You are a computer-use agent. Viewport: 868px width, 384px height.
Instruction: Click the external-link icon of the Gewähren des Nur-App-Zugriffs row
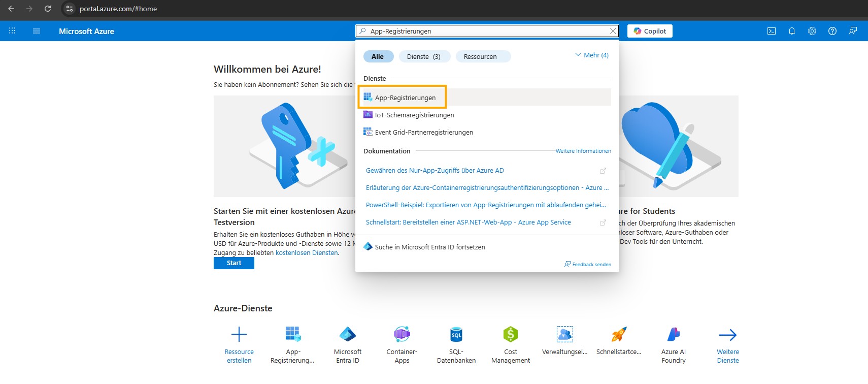(603, 171)
